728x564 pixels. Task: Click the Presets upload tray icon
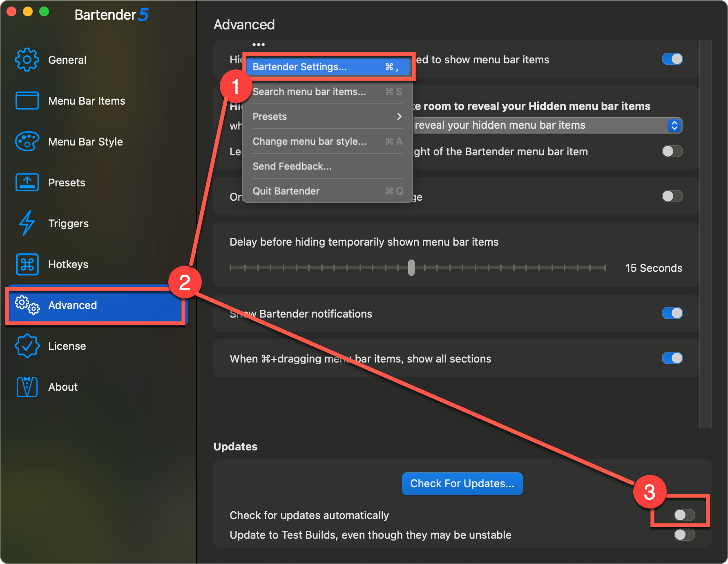(27, 182)
